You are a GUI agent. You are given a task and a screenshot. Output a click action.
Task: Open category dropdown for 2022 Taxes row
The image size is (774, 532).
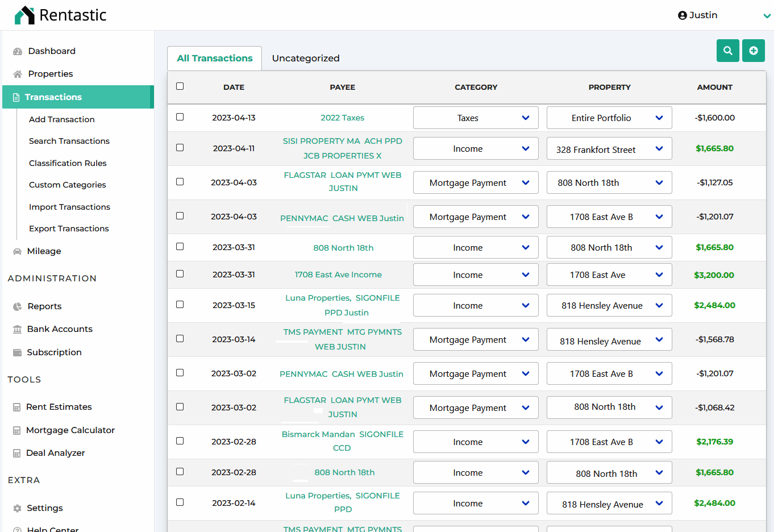(475, 118)
